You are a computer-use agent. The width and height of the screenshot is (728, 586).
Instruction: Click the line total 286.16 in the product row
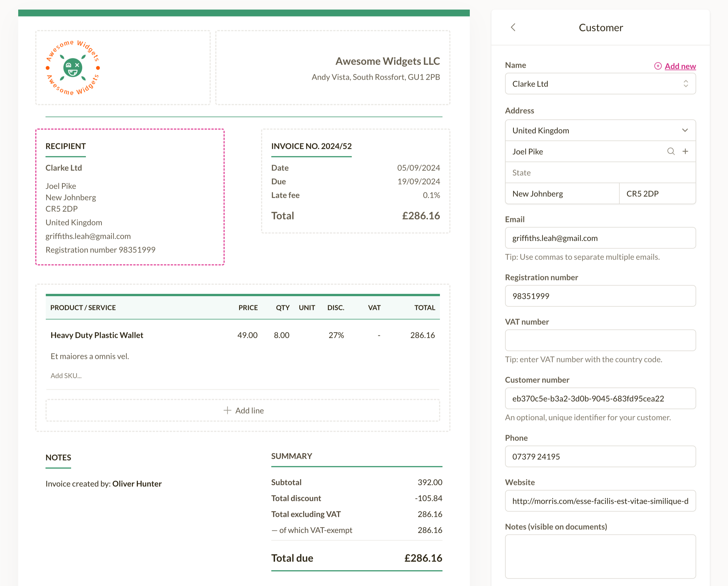(422, 335)
